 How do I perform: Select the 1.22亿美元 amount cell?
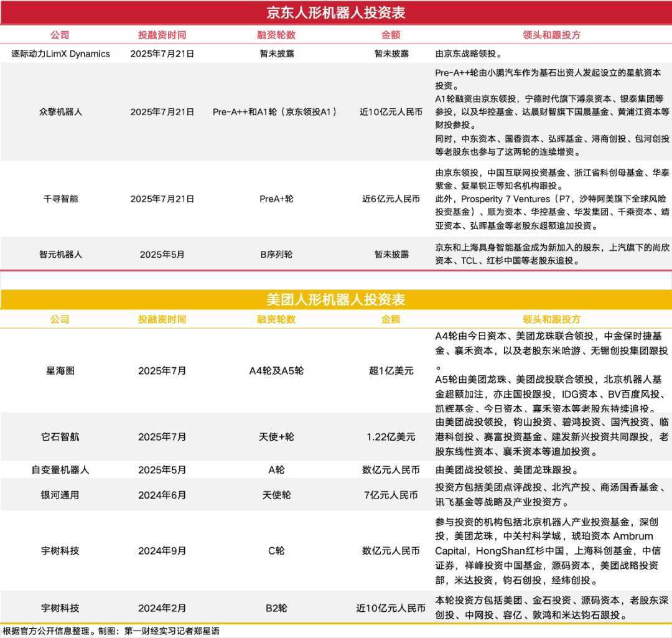point(391,436)
